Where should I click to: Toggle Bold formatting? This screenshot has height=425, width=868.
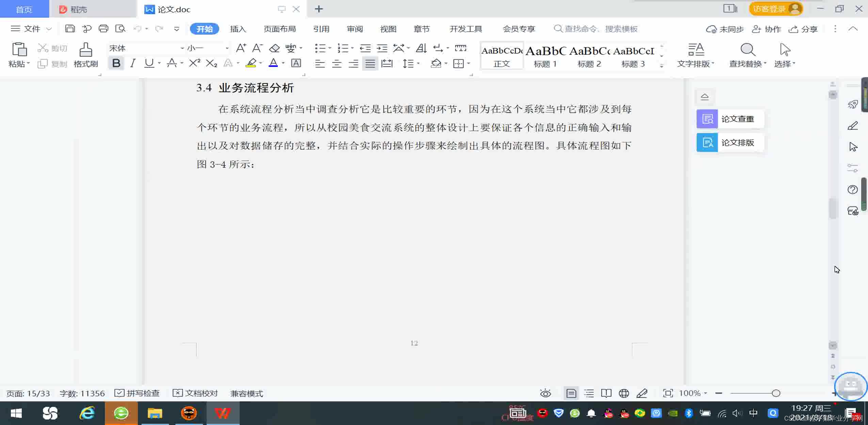(116, 63)
